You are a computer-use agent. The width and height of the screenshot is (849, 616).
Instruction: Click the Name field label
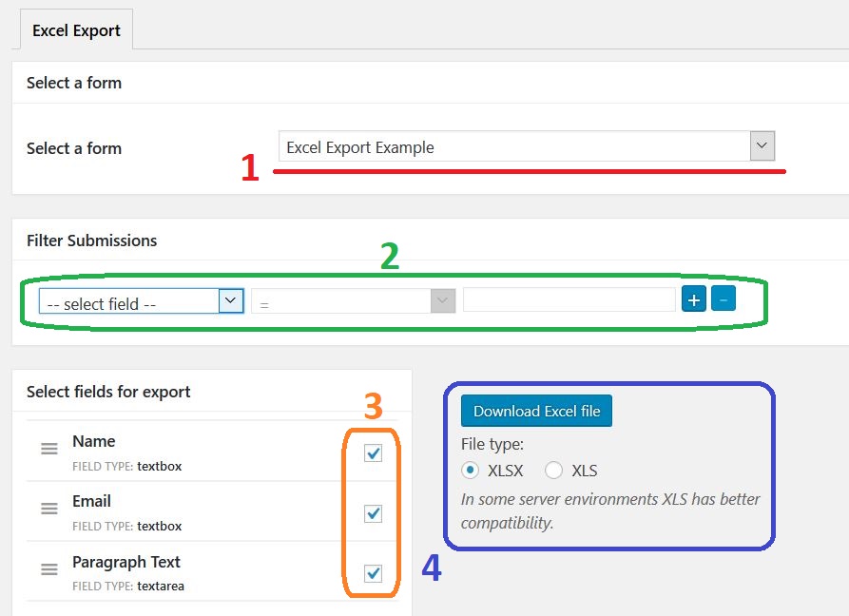coord(94,441)
